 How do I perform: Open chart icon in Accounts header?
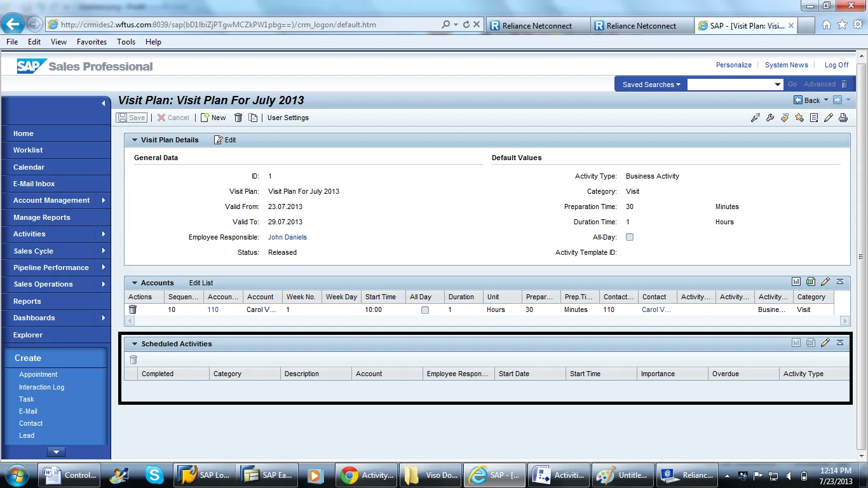point(796,281)
